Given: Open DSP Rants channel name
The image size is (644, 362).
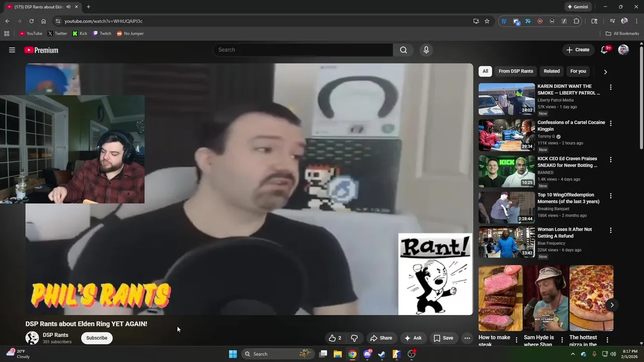Looking at the screenshot, I should [55, 335].
